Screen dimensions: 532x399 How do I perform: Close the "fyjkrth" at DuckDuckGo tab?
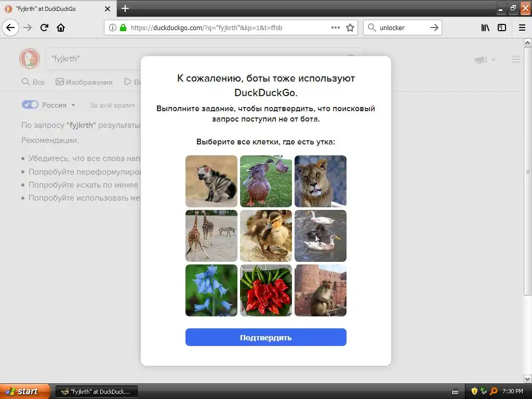(107, 9)
